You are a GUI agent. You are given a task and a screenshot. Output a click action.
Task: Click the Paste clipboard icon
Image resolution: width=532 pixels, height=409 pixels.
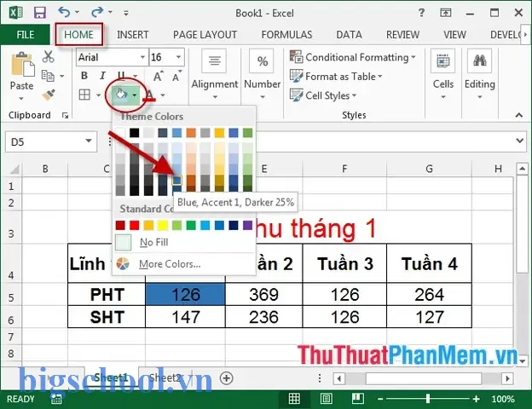[x=23, y=64]
